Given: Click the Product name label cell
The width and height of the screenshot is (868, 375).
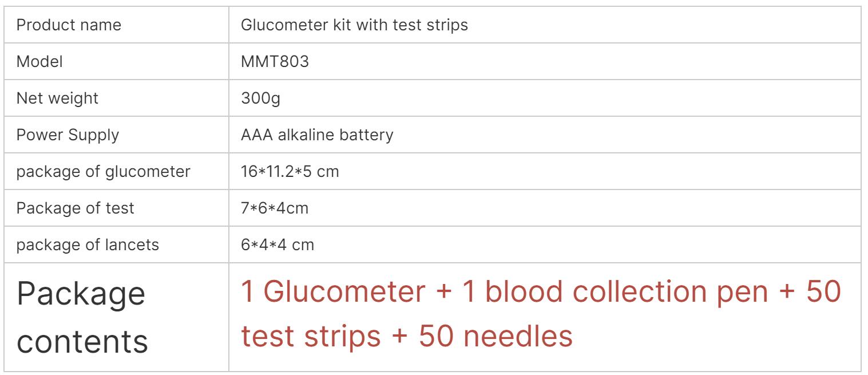Looking at the screenshot, I should point(118,26).
